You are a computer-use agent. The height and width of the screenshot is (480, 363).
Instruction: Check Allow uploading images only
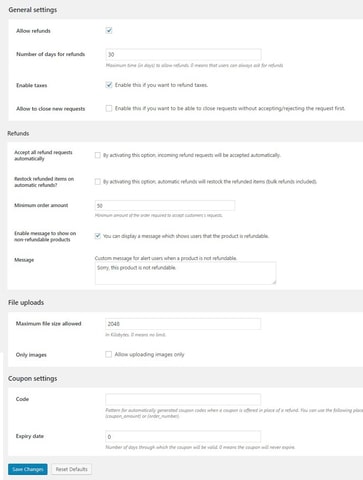(x=108, y=354)
